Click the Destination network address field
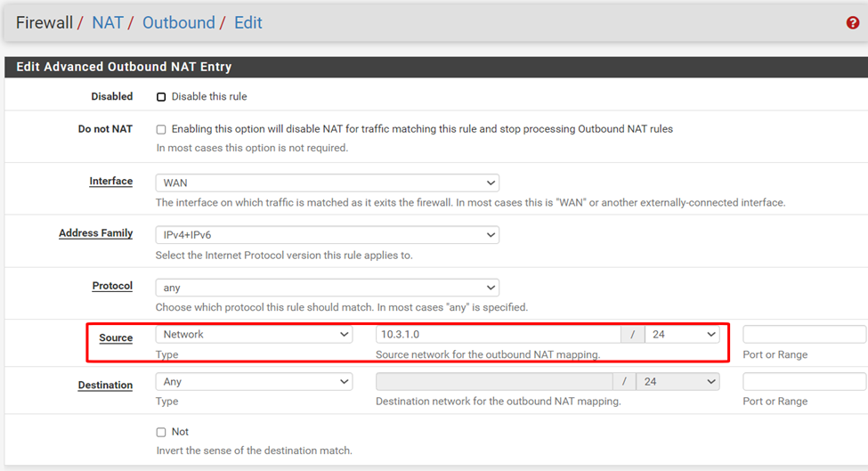 click(x=494, y=382)
